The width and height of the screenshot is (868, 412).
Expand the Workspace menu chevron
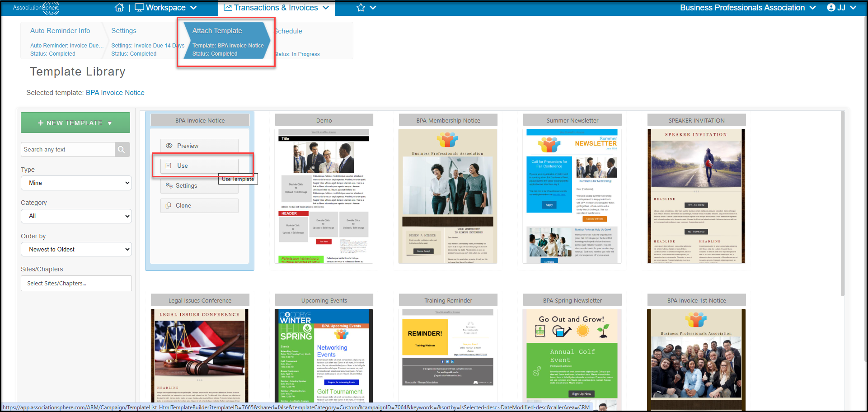pyautogui.click(x=193, y=8)
